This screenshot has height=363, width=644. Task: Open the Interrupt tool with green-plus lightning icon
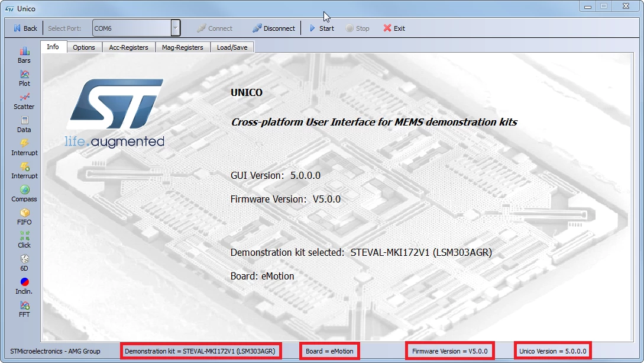pyautogui.click(x=24, y=170)
